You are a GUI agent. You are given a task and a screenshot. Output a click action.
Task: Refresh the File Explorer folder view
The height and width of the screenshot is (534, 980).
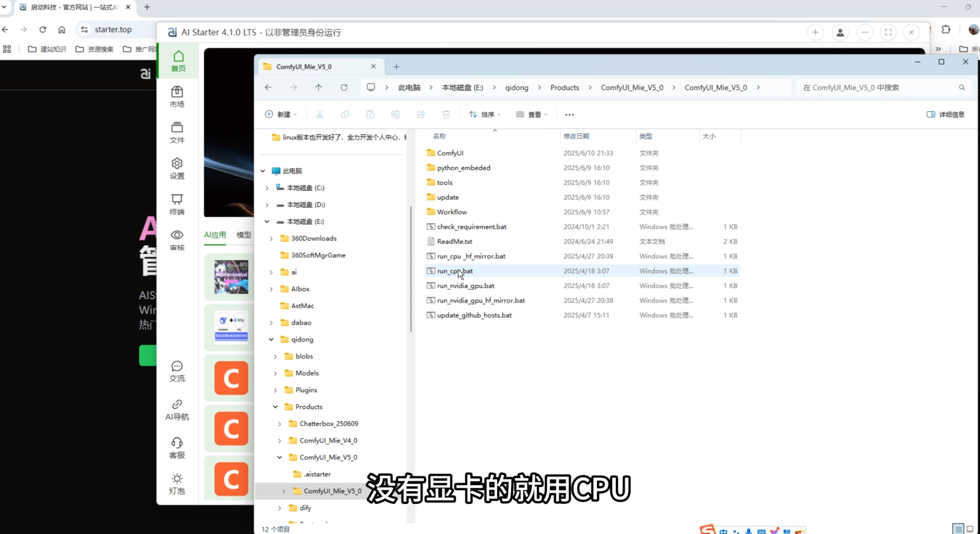point(344,87)
